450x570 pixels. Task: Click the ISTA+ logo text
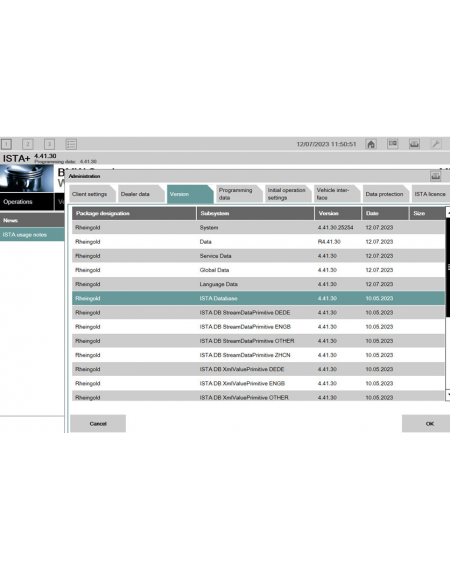click(16, 159)
